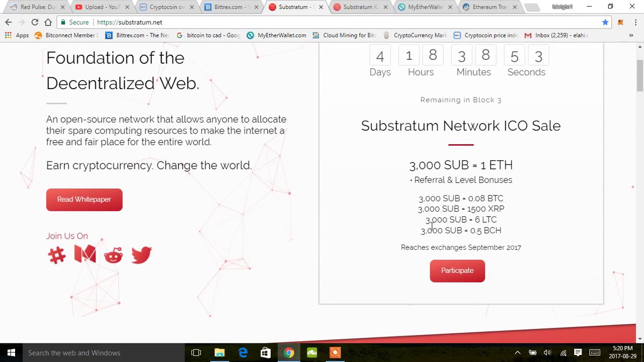
Task: Open the Bitconnect Member bookmark
Action: [x=66, y=35]
